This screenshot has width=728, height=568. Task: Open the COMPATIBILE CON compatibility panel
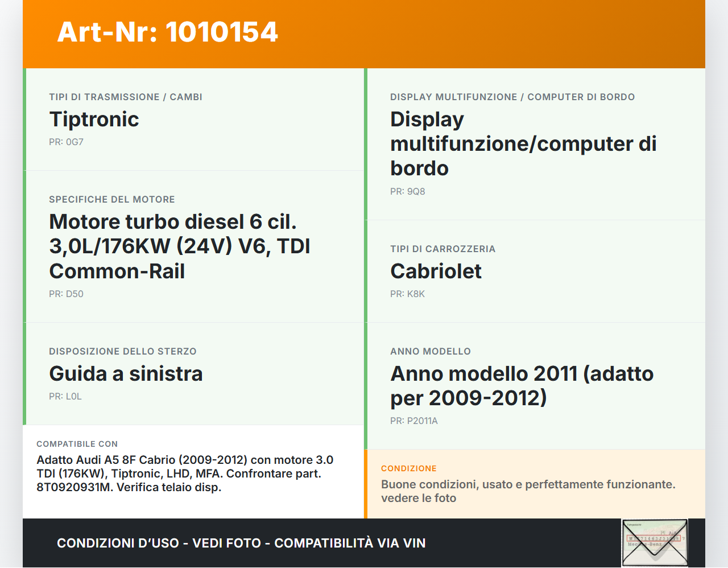77,444
